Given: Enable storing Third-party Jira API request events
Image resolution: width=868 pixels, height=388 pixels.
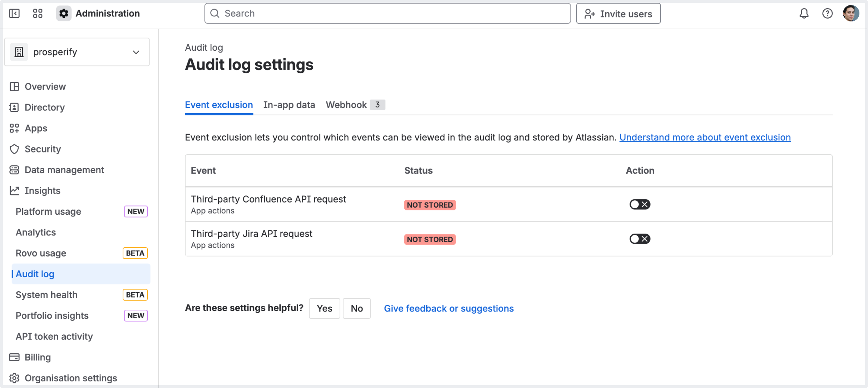Looking at the screenshot, I should 640,239.
